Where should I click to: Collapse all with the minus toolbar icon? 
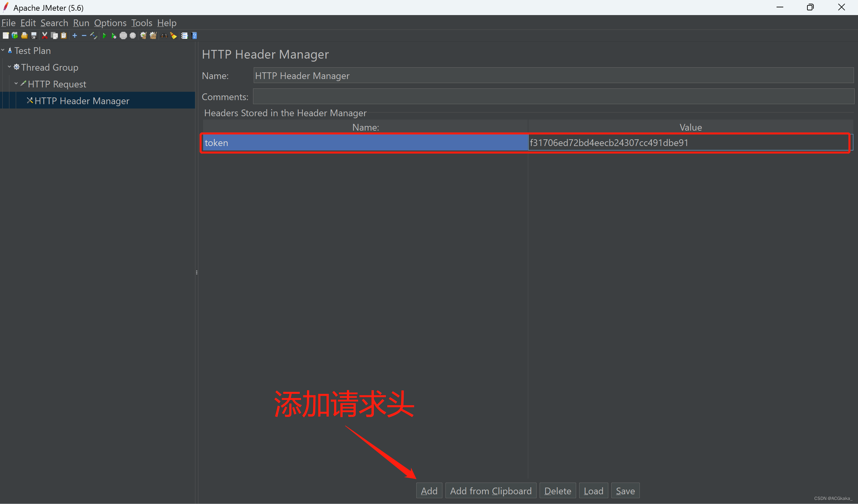pos(84,36)
